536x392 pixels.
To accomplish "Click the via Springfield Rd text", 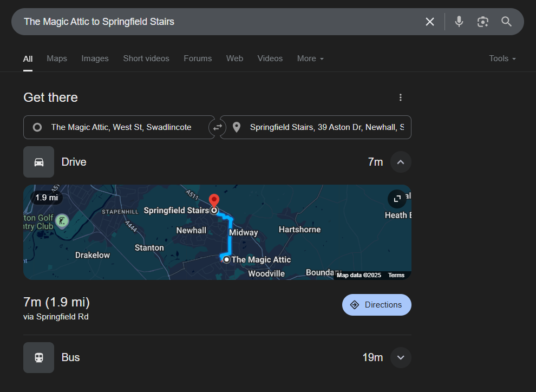I will [56, 317].
